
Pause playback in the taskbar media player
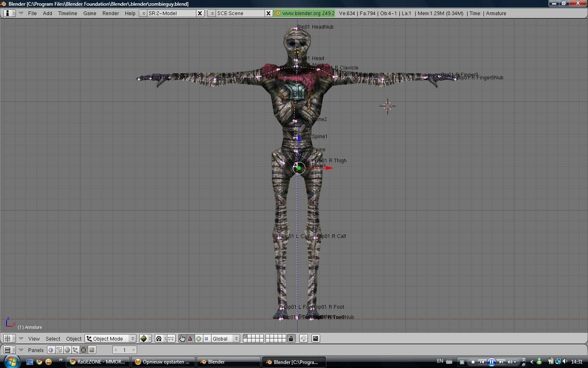(492, 362)
